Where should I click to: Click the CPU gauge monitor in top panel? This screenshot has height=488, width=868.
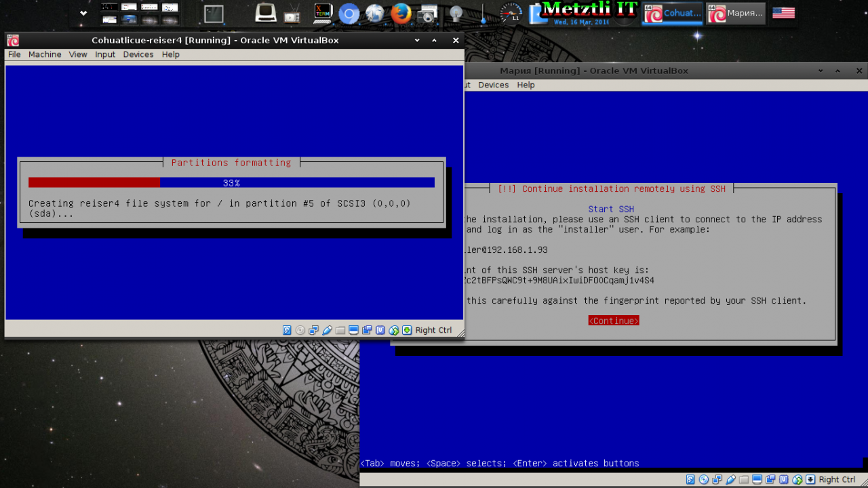pyautogui.click(x=511, y=13)
